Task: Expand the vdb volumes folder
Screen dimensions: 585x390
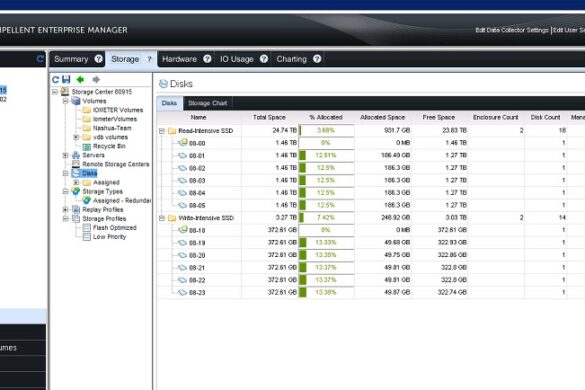Action: point(76,137)
